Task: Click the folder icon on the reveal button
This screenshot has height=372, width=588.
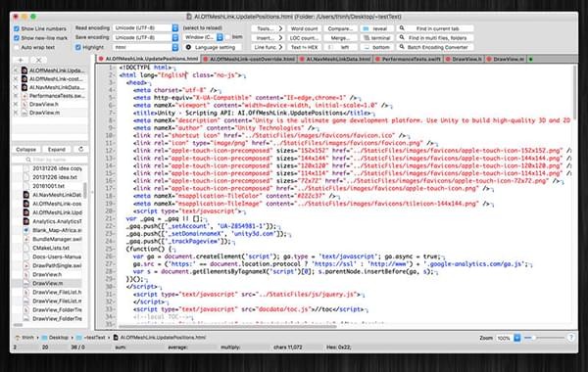Action: click(x=366, y=28)
